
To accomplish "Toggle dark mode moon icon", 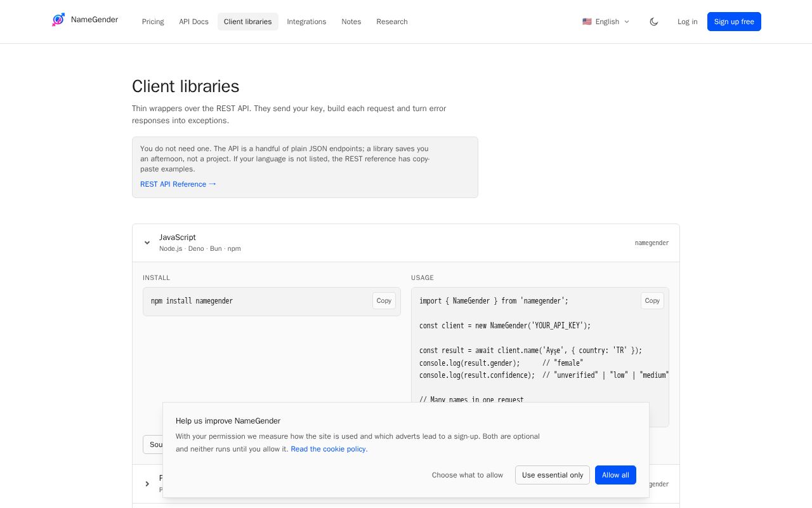I will [654, 22].
